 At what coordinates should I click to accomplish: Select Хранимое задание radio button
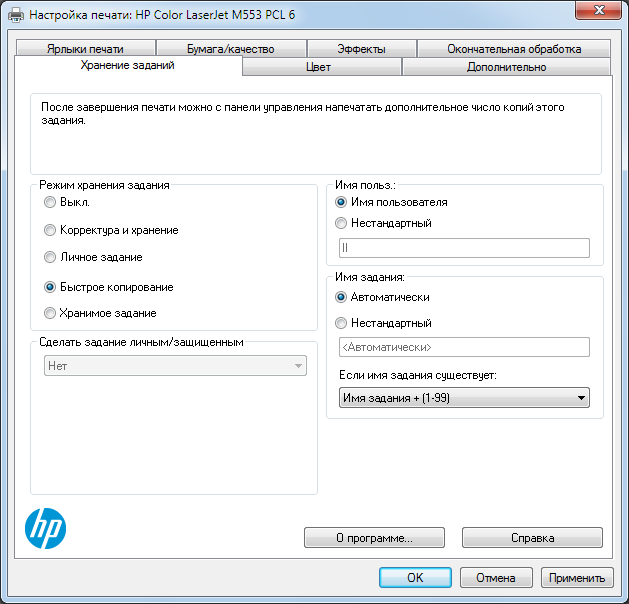(x=50, y=313)
